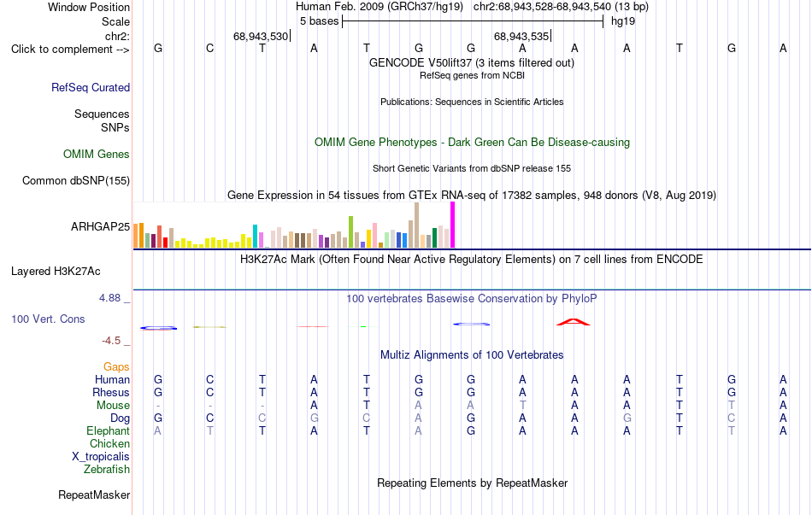Click the OMIM Gene Phenotypes track title

[x=473, y=143]
